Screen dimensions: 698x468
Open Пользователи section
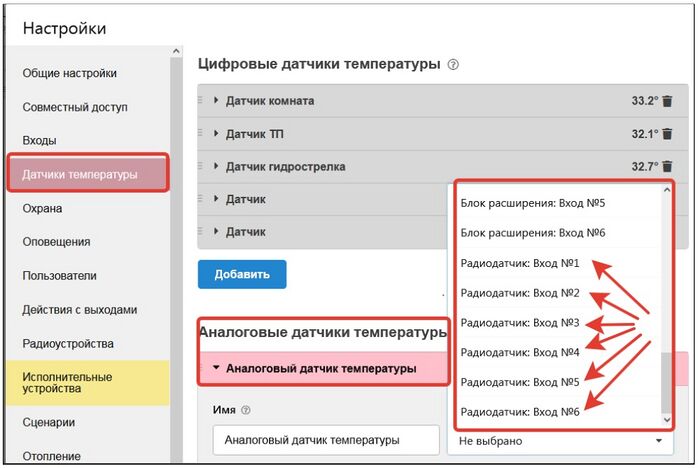point(59,276)
